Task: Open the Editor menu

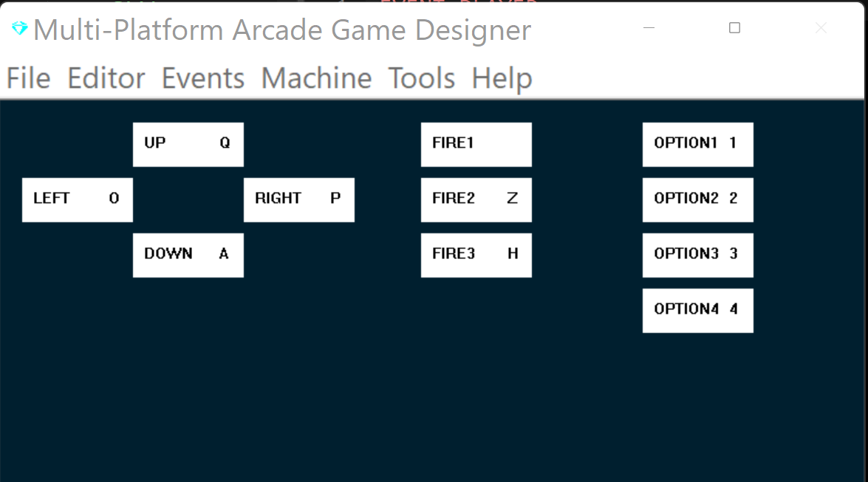Action: [106, 78]
